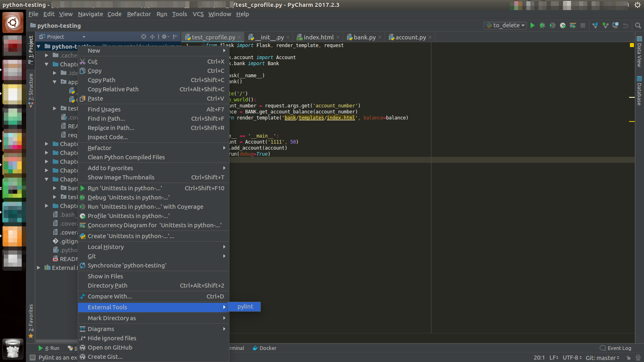The height and width of the screenshot is (362, 644).
Task: Open the to_delete run configuration dropdown
Action: [505, 25]
